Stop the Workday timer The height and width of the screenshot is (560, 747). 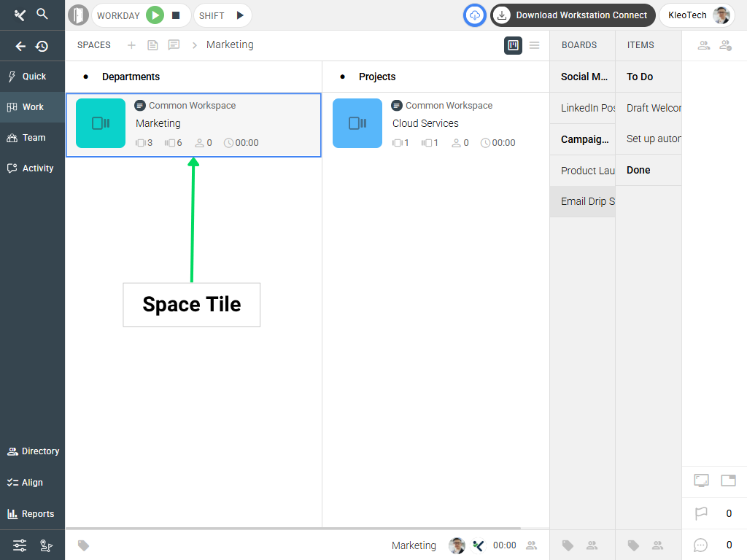click(x=176, y=15)
